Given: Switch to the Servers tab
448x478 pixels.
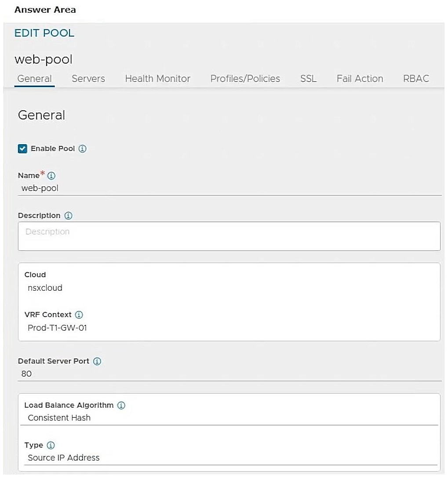Looking at the screenshot, I should [x=88, y=79].
